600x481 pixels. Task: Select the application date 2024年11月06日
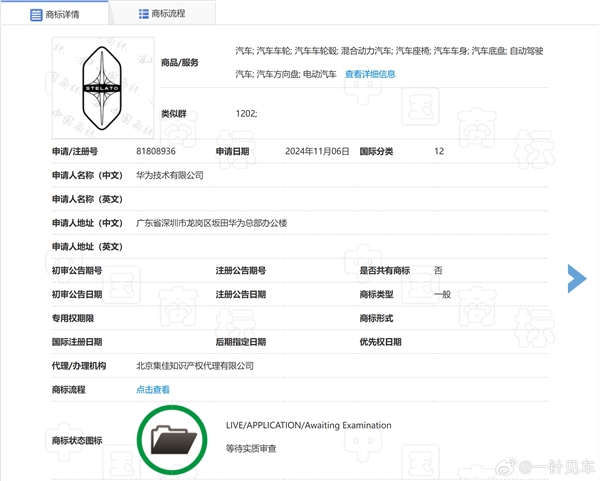coord(317,152)
